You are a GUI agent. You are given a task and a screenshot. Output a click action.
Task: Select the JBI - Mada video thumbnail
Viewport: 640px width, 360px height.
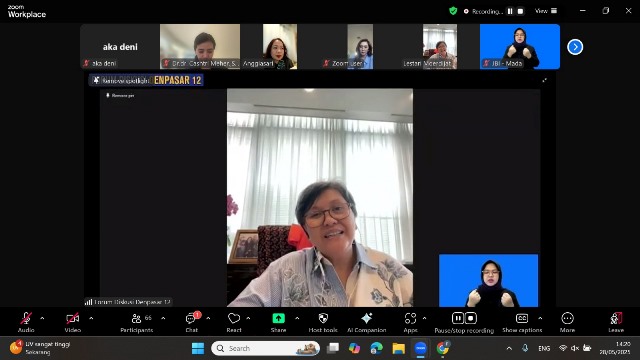(520, 47)
